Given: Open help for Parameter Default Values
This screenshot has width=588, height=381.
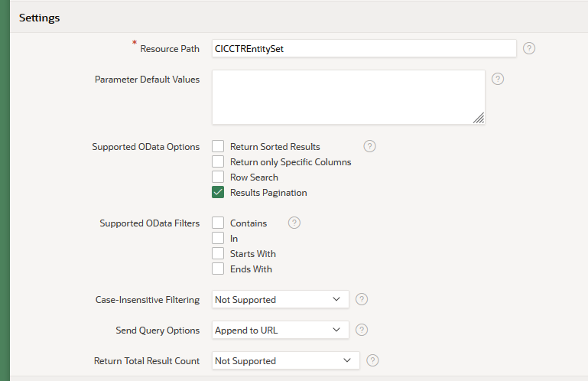Looking at the screenshot, I should (x=498, y=79).
